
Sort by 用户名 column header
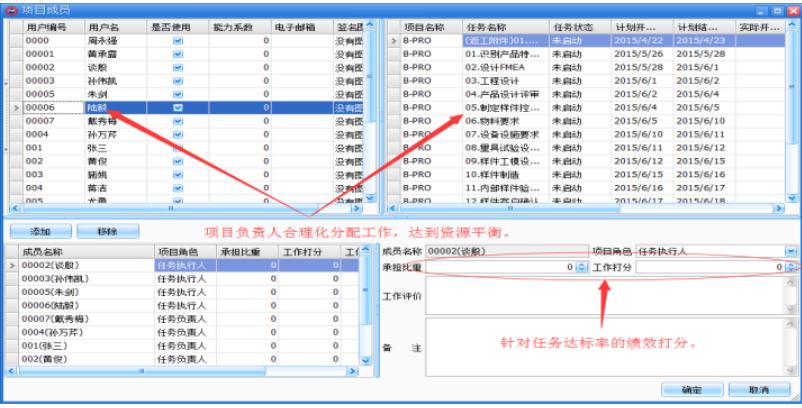tap(116, 27)
